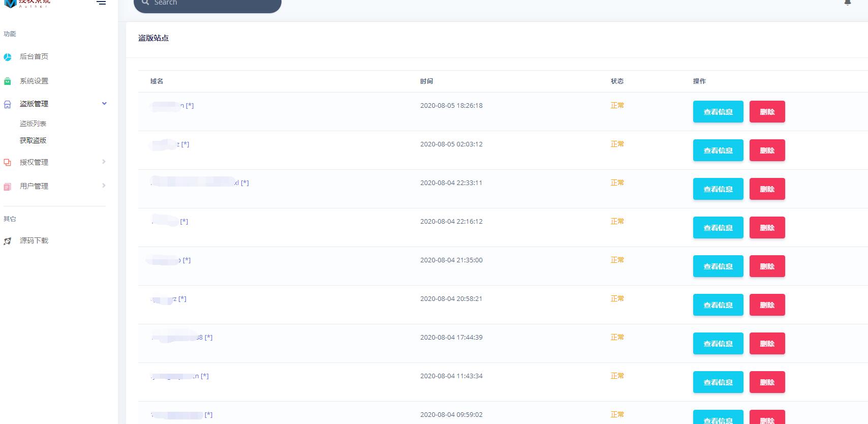View info for the 18:26:18 entry
Screen dimensions: 868x424
pyautogui.click(x=718, y=112)
